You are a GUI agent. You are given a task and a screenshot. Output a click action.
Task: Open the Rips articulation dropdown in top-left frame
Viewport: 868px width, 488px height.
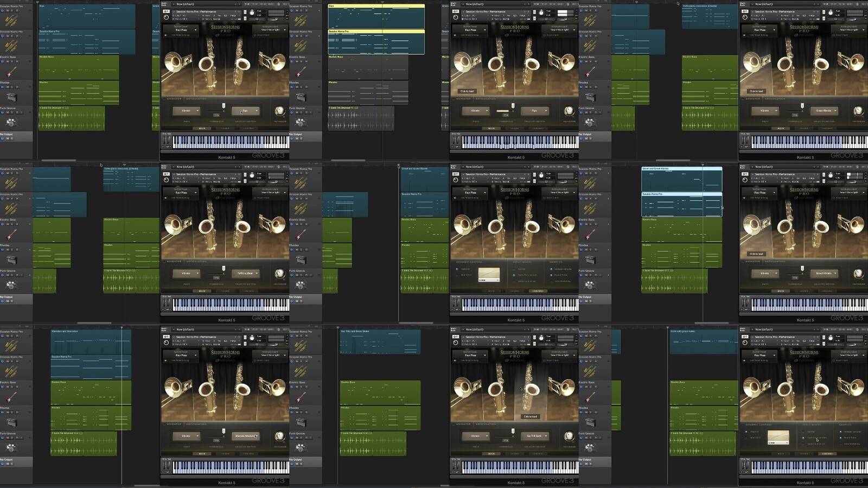click(246, 111)
